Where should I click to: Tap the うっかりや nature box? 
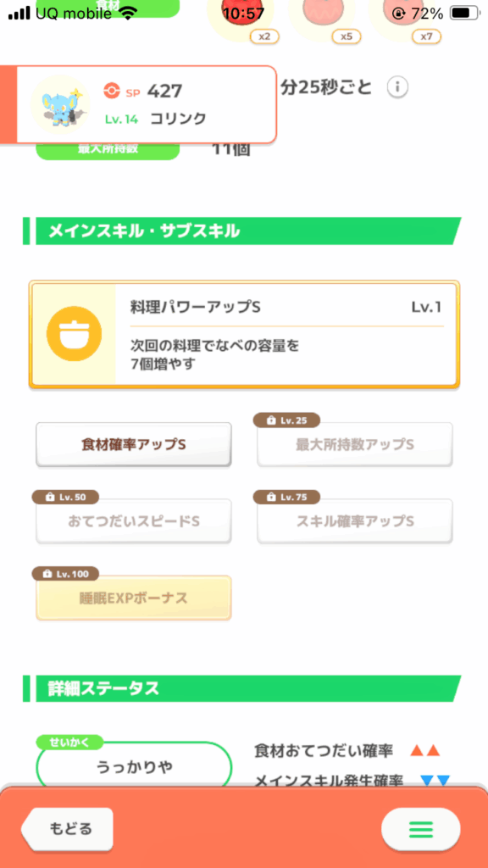coord(134,766)
